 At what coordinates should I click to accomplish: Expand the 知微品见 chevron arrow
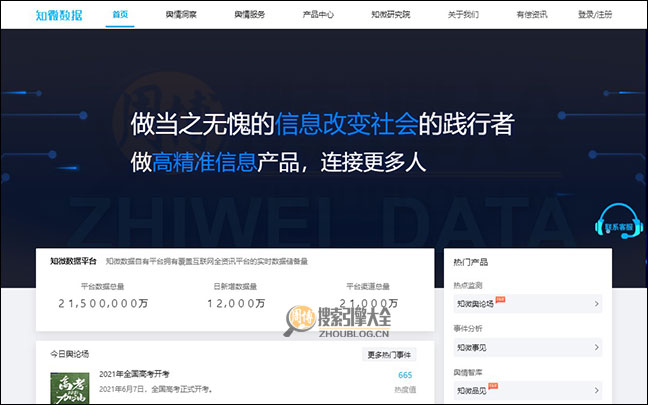point(596,391)
